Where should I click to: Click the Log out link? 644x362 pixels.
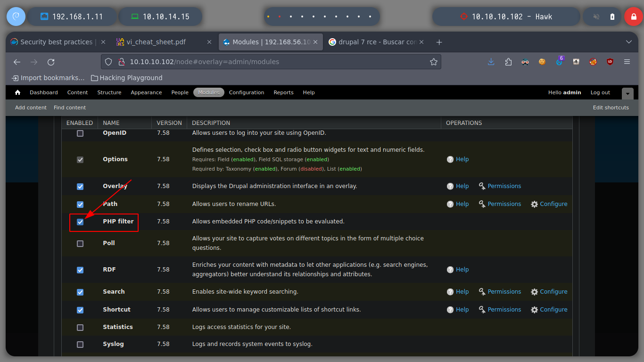[x=600, y=92]
